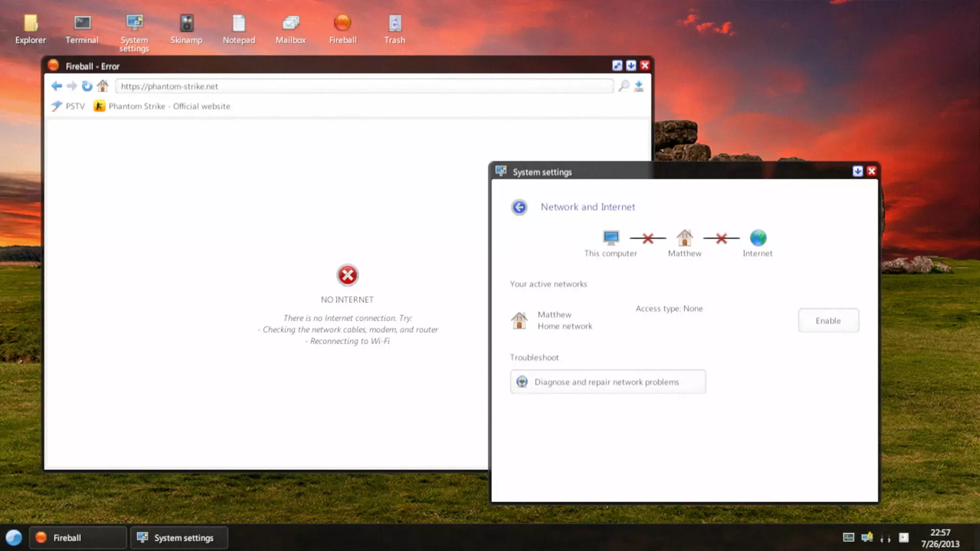Switch to Fireball taskbar item
980x551 pixels.
78,538
